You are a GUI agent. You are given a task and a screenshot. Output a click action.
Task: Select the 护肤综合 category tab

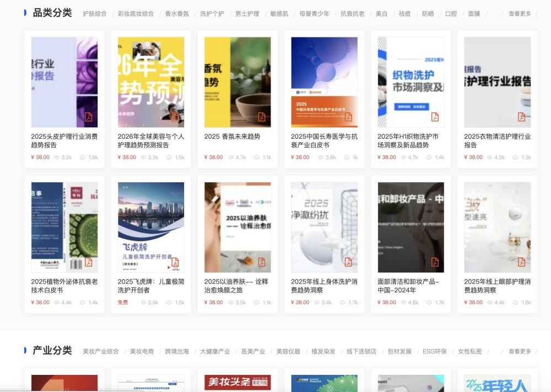point(96,12)
